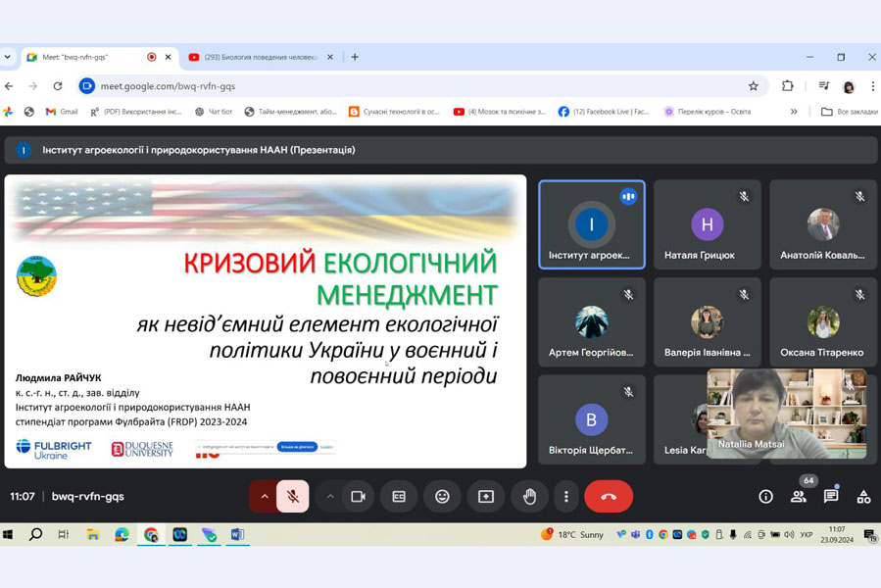This screenshot has width=881, height=588.
Task: Open Microsoft Edge from the taskbar
Action: (122, 535)
